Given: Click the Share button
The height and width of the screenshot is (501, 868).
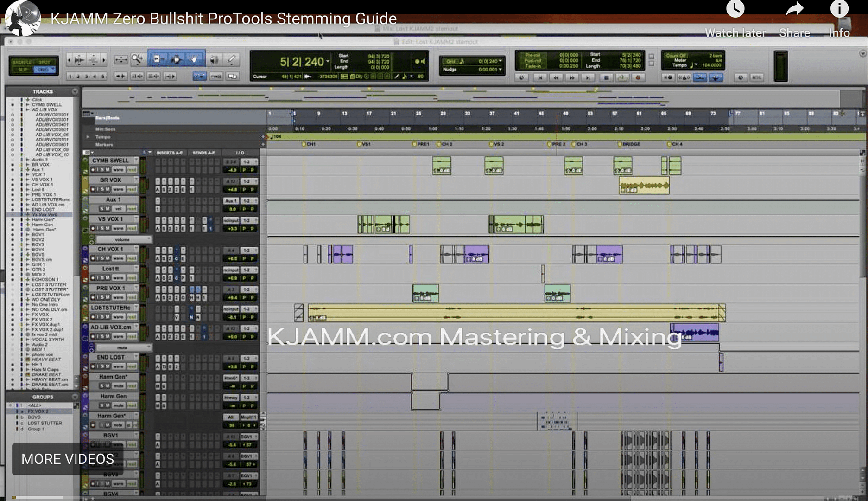Looking at the screenshot, I should [x=794, y=8].
